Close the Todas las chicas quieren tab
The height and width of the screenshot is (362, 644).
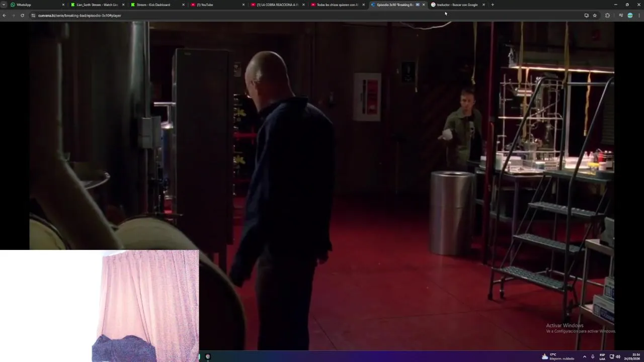coord(364,5)
